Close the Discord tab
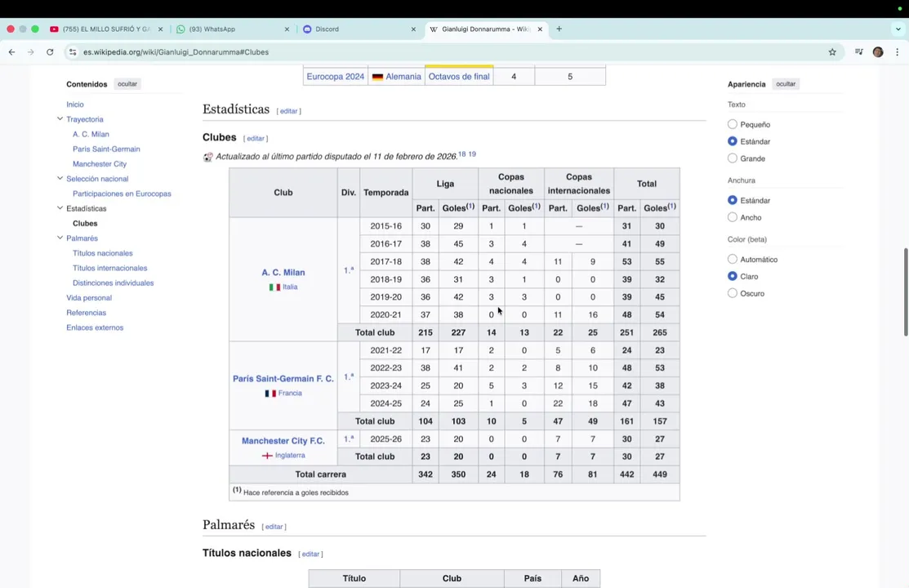909x588 pixels. [x=413, y=29]
